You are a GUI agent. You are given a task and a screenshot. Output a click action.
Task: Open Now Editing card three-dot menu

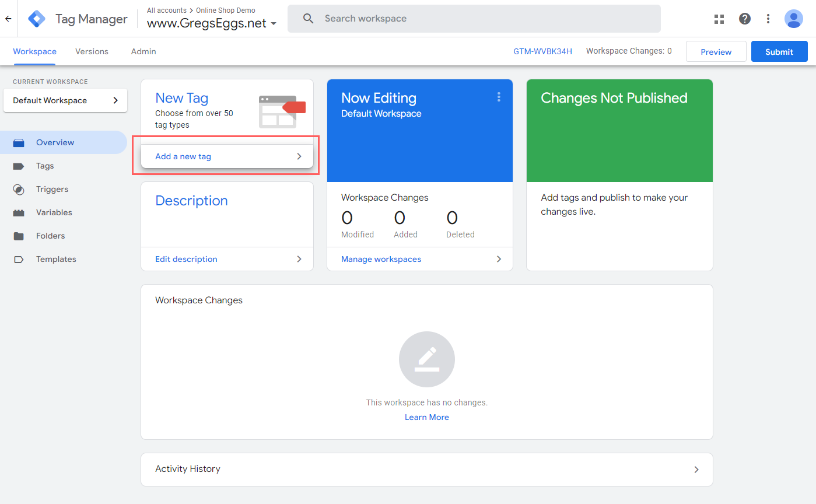click(x=499, y=97)
